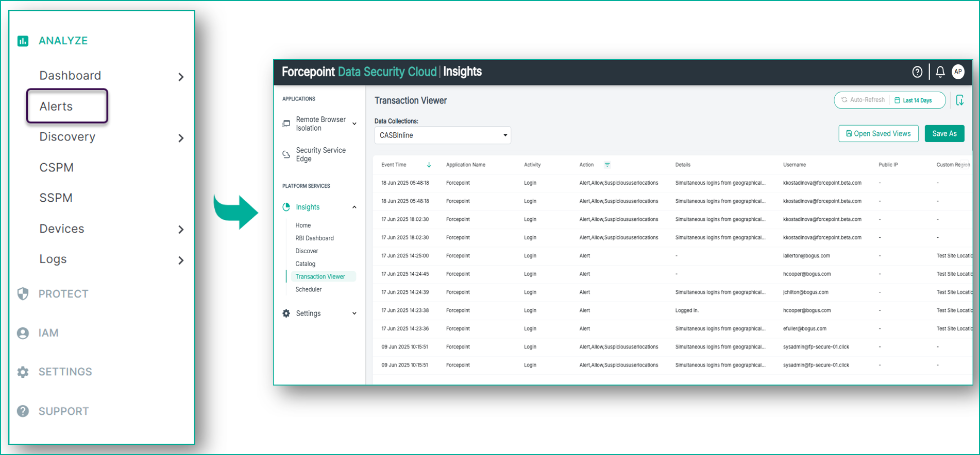The width and height of the screenshot is (980, 455).
Task: Expand the Logs submenu chevron
Action: (x=181, y=260)
